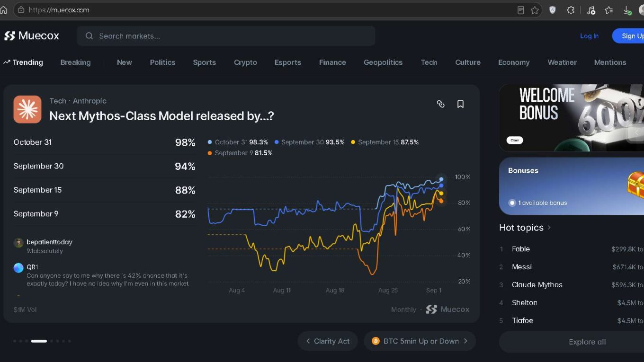644x362 pixels.
Task: Click the Muecox logo in the header
Action: (x=32, y=36)
